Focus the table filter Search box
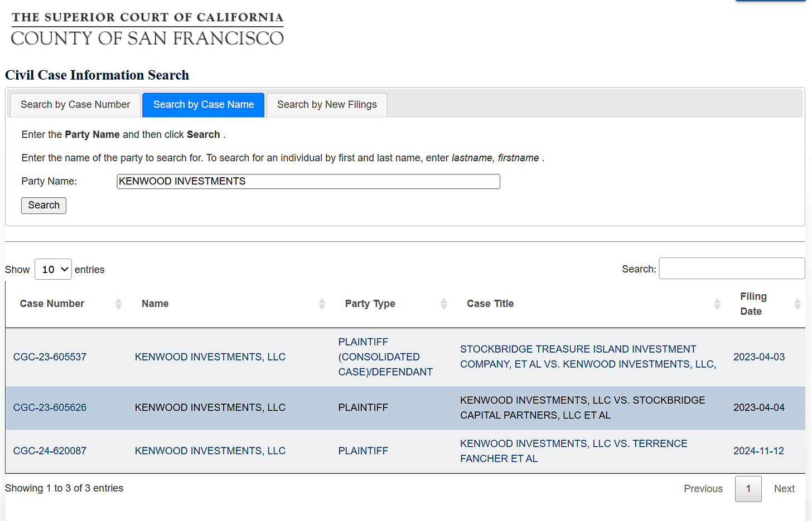This screenshot has width=812, height=521. pos(732,269)
